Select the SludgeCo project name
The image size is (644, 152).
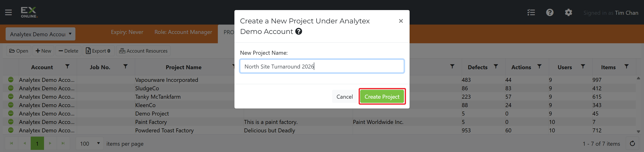[x=147, y=88]
